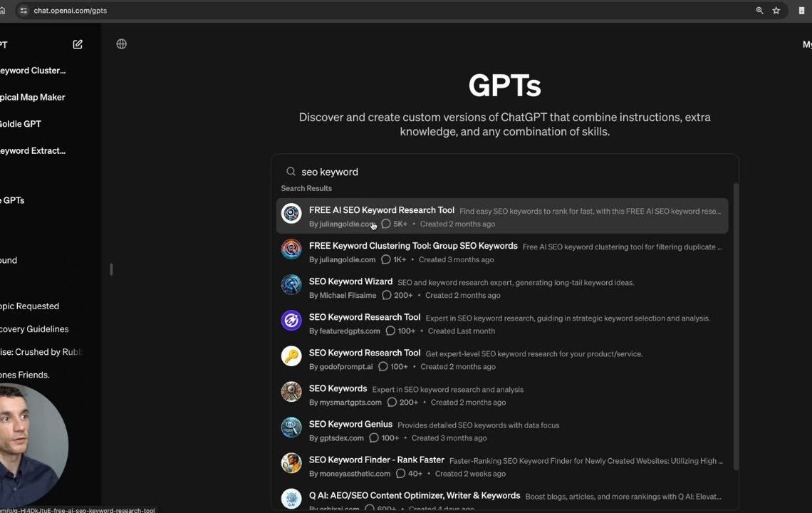The height and width of the screenshot is (513, 812).
Task: Open the FREE AI SEO Keyword Research Tool title
Action: coord(382,210)
